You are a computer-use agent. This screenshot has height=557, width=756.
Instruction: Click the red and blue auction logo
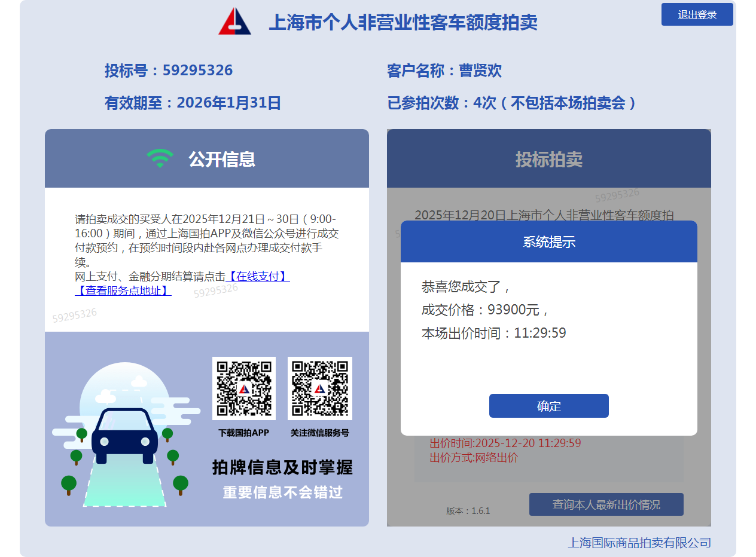pos(234,22)
